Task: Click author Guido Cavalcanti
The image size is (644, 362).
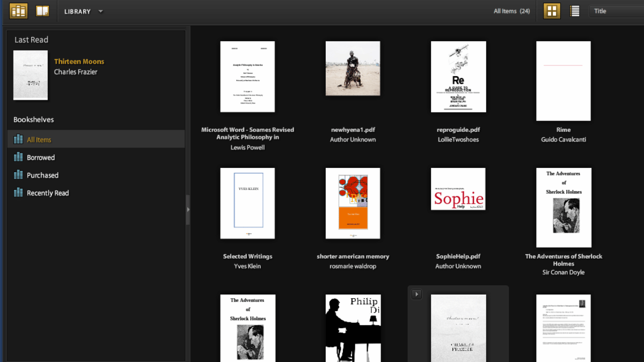Action: click(563, 139)
